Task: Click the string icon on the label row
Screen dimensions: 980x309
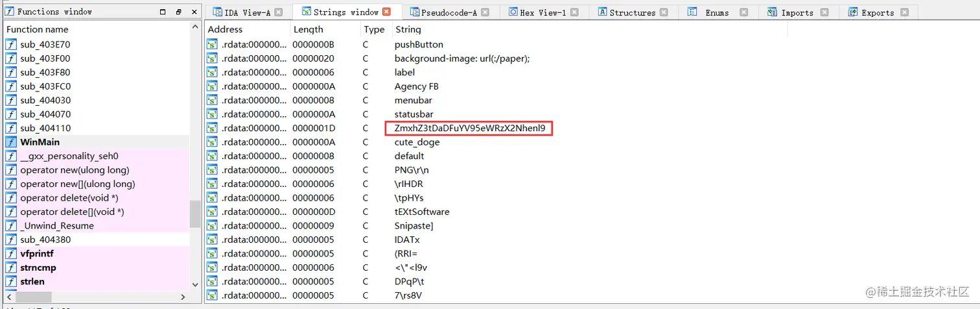Action: point(212,73)
